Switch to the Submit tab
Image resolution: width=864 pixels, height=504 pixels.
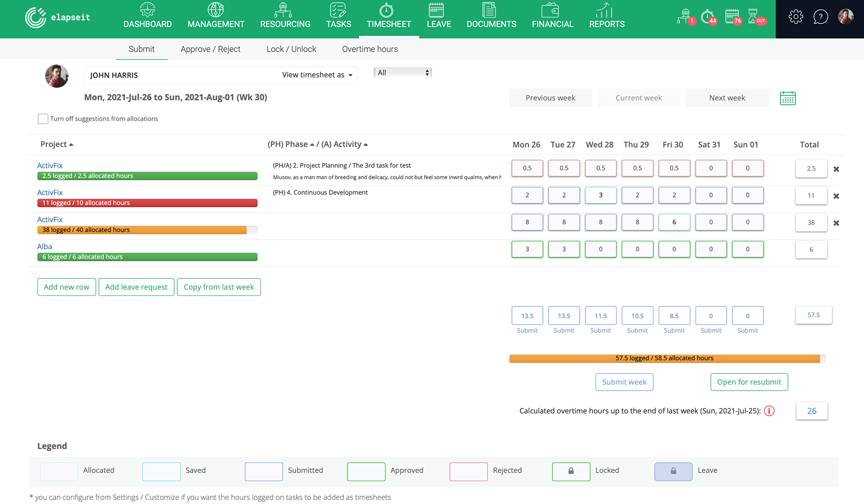141,49
